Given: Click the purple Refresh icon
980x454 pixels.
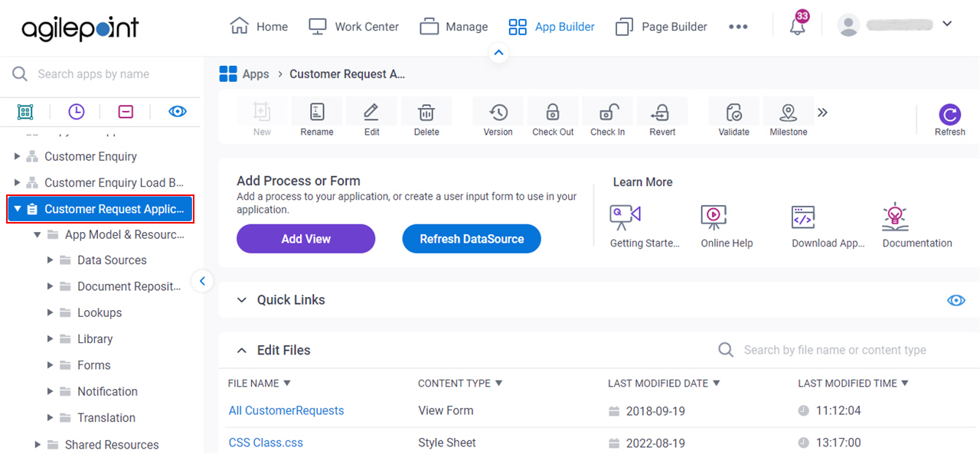Looking at the screenshot, I should (950, 115).
